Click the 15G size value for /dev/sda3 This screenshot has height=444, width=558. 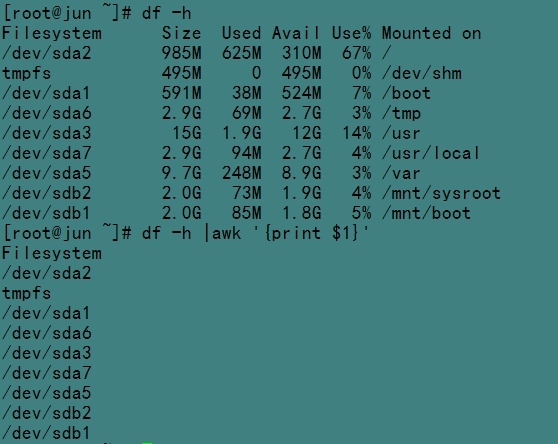click(187, 133)
